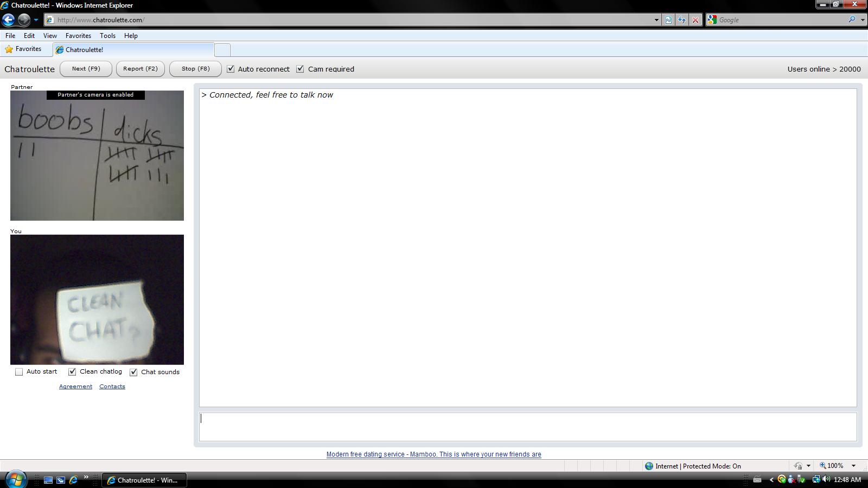The image size is (868, 488).
Task: Click the Switch between windows icon
Action: pos(61,480)
